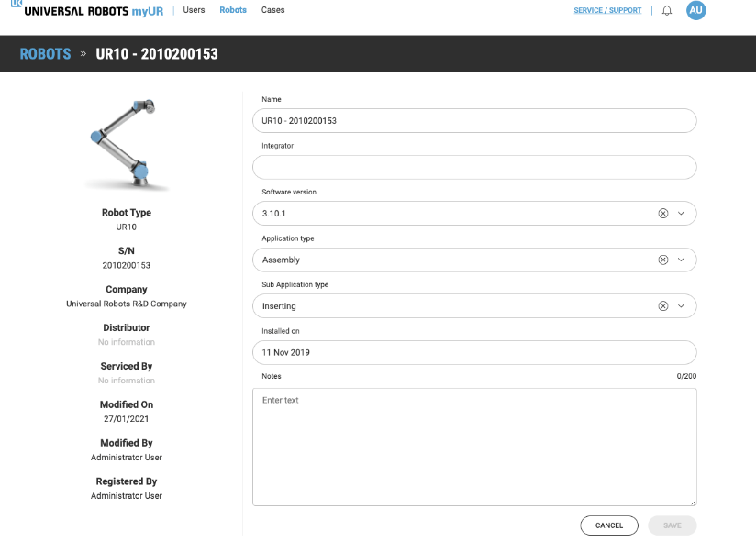The width and height of the screenshot is (756, 542).
Task: Open the Sub Application type dropdown
Action: click(x=681, y=306)
